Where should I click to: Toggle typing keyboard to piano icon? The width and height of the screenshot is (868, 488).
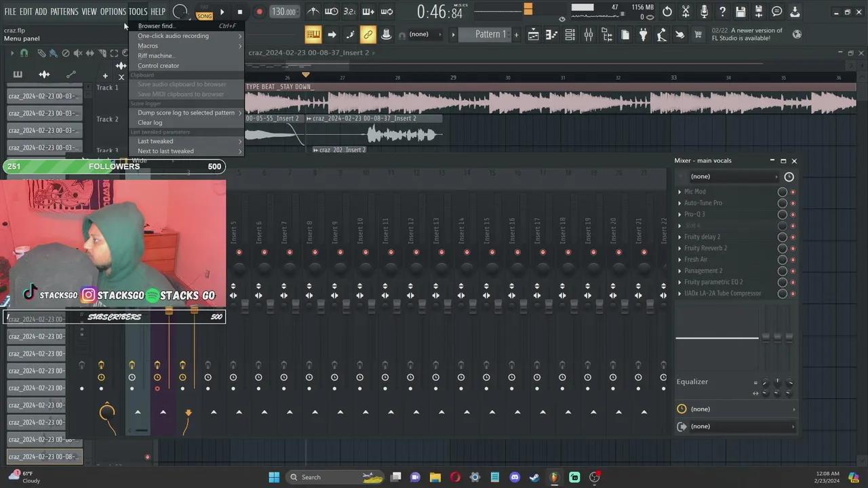313,35
